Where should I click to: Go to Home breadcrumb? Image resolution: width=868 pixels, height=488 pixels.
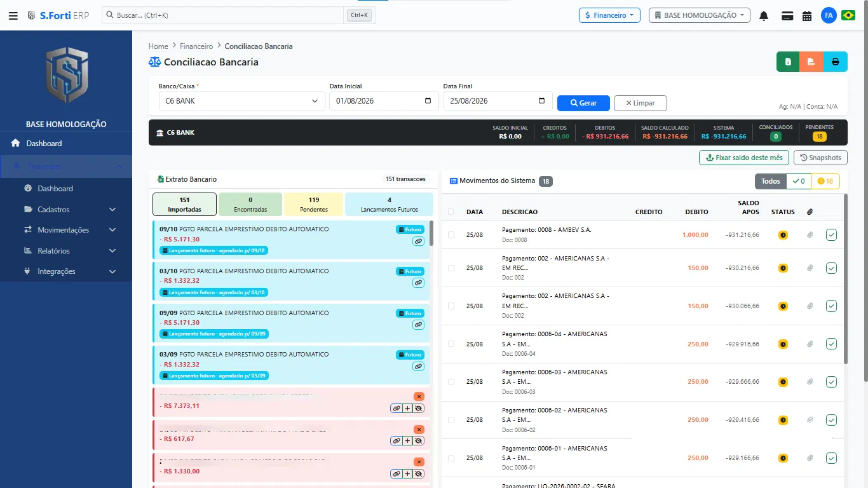tap(158, 46)
